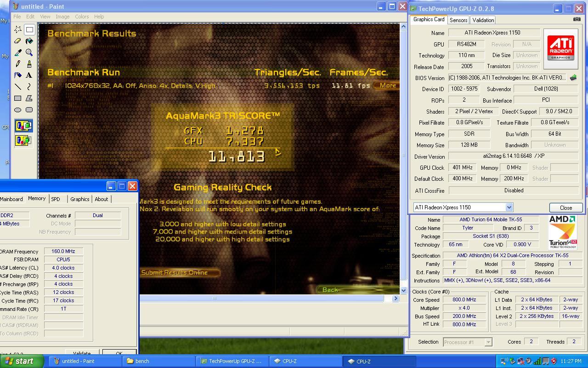This screenshot has height=368, width=588.
Task: Click Paint horizontal scrollbar right arrow
Action: coord(396,298)
